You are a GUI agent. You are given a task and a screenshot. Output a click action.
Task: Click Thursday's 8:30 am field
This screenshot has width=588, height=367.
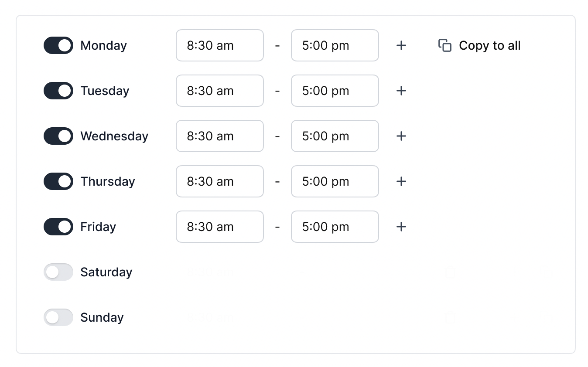coord(219,181)
